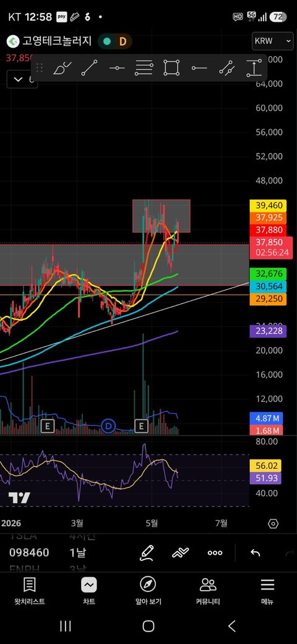Switch to the 왓치리스트 tab
This screenshot has height=644, width=297.
pos(30,591)
